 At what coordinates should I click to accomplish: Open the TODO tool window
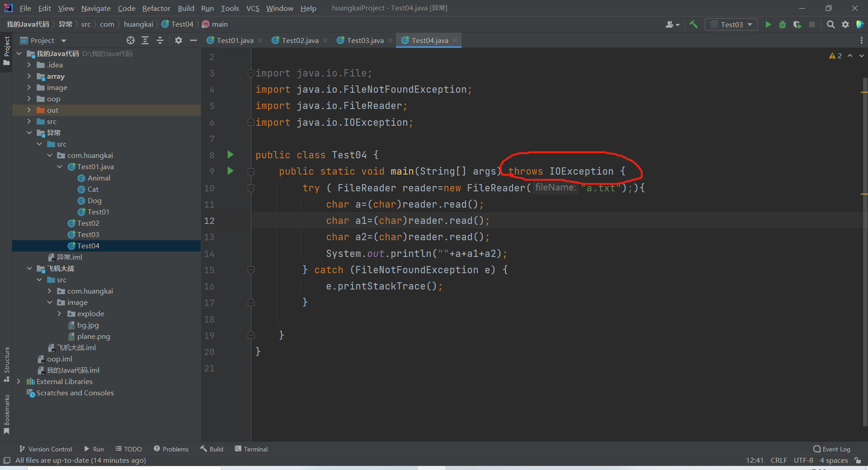[128, 449]
